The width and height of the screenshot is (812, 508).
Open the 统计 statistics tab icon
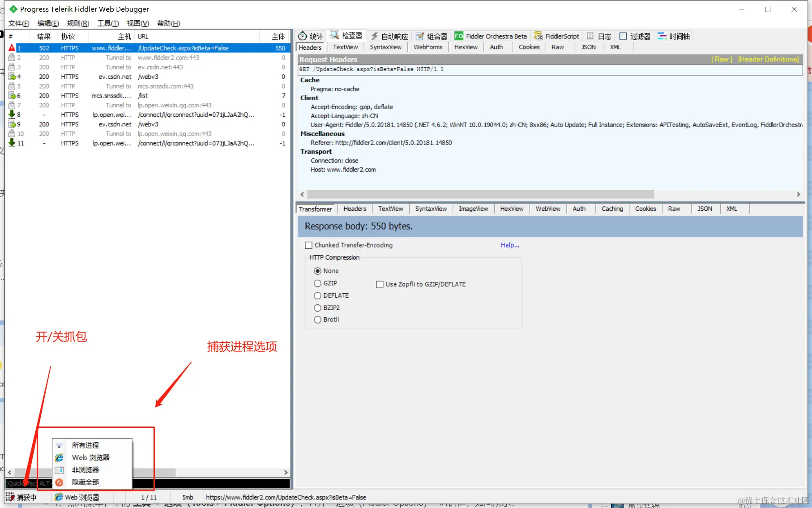pyautogui.click(x=303, y=36)
